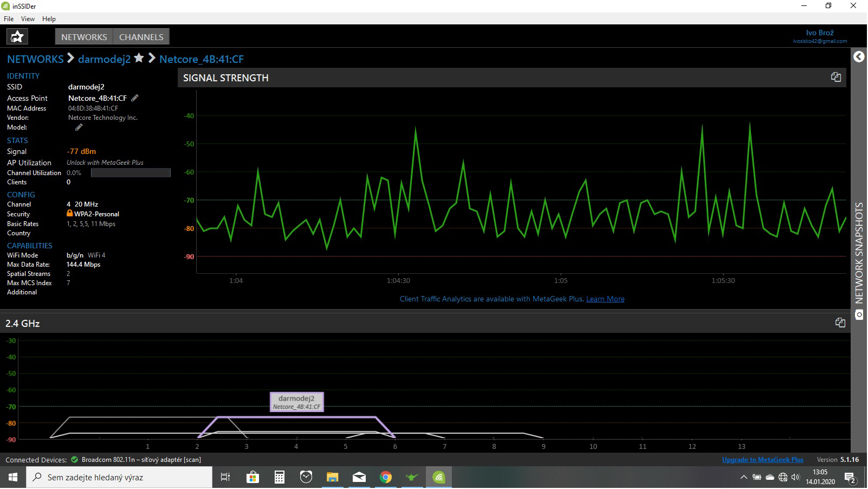
Task: Click the Netcore_4B:41:CF breadcrumb
Action: [x=202, y=59]
